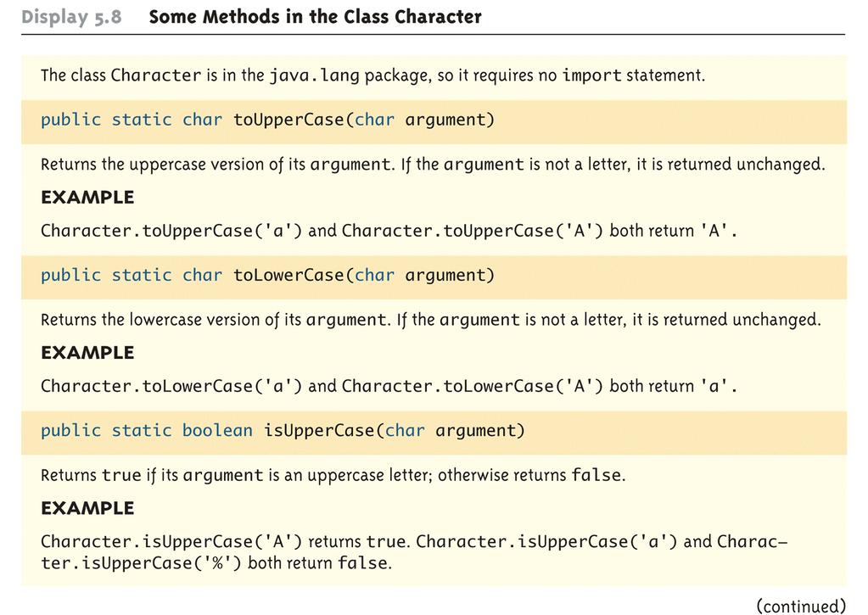The height and width of the screenshot is (615, 868).
Task: Click the Display 5.8 heading label
Action: pyautogui.click(x=71, y=17)
